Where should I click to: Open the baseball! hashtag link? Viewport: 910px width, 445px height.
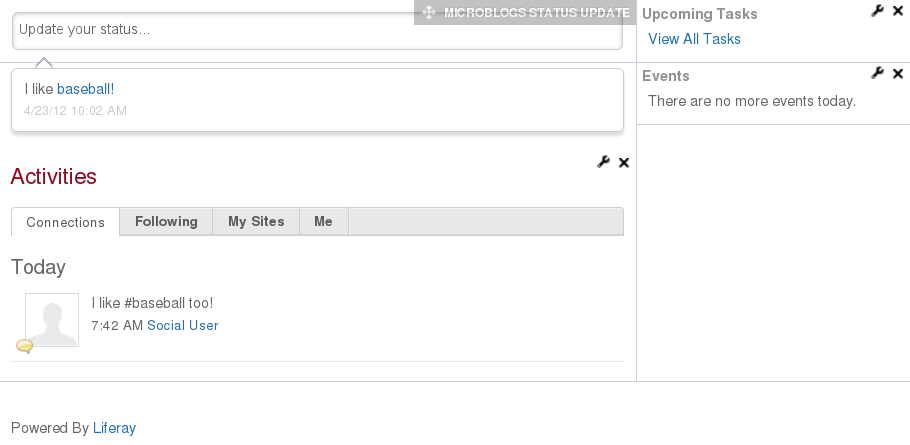click(85, 89)
